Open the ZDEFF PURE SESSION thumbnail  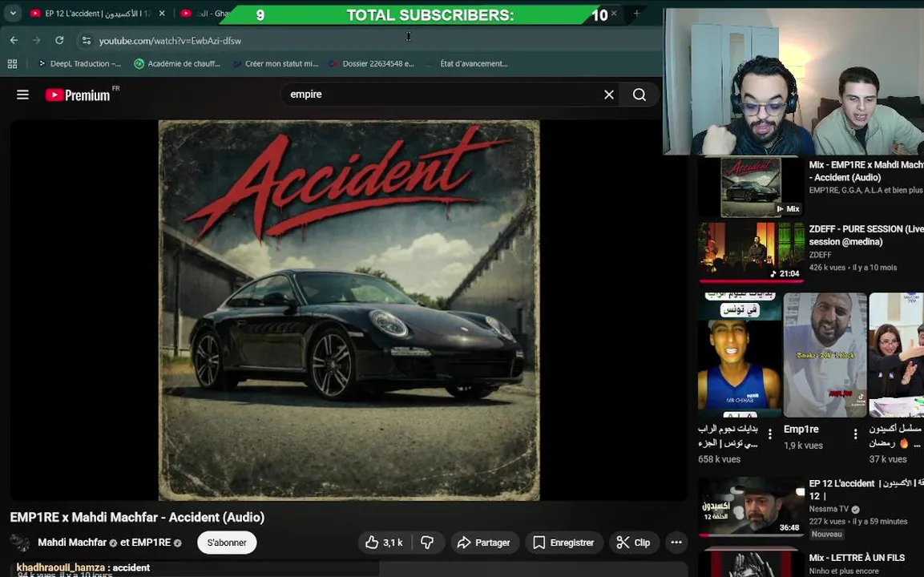click(751, 252)
